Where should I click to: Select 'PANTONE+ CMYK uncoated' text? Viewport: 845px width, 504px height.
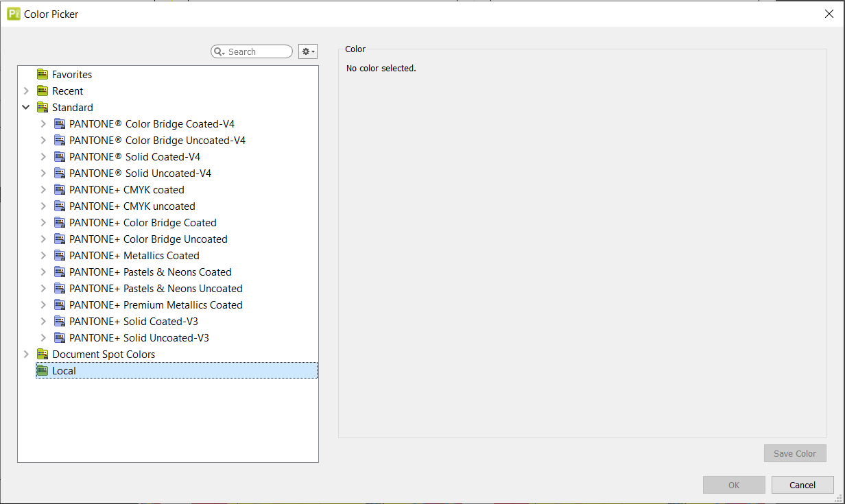click(x=132, y=206)
